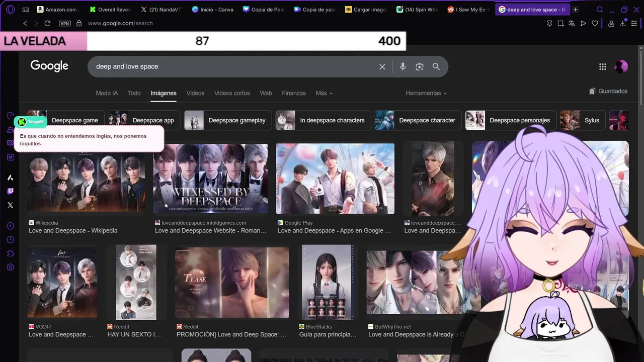Viewport: 644px width, 362px height.
Task: Open the Opera main menu icon
Action: click(x=10, y=10)
